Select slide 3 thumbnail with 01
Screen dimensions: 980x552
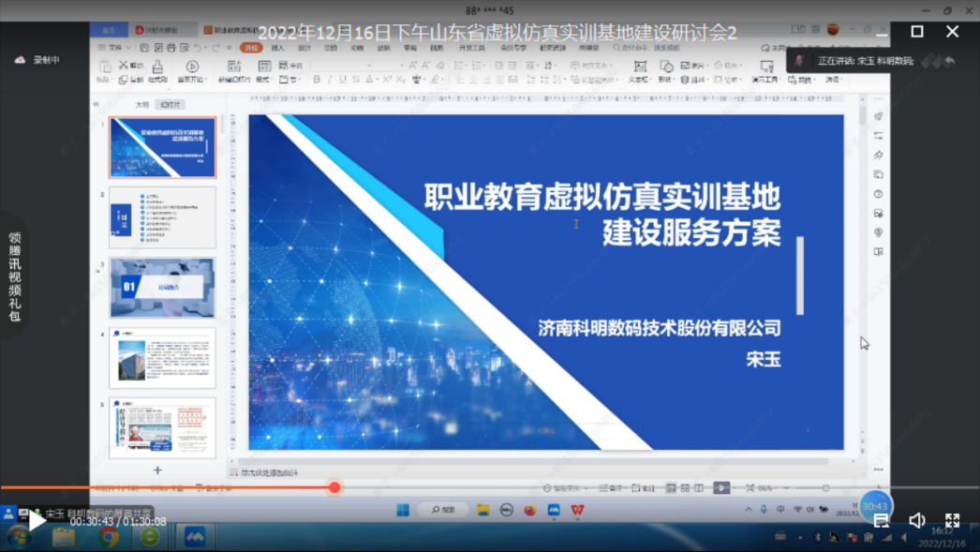[x=162, y=288]
